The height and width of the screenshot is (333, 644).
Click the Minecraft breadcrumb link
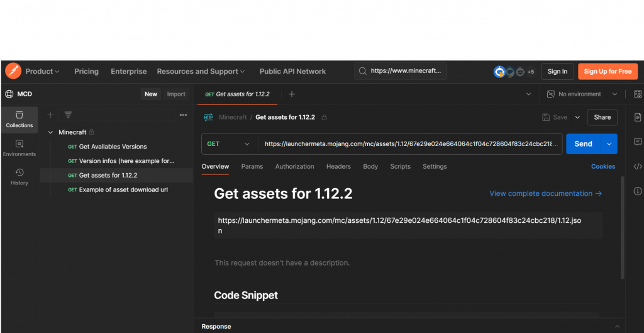233,117
